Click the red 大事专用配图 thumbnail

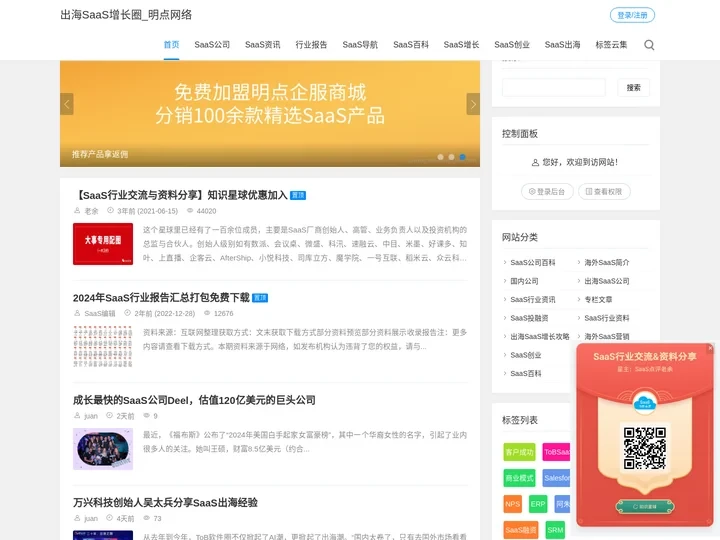[103, 244]
